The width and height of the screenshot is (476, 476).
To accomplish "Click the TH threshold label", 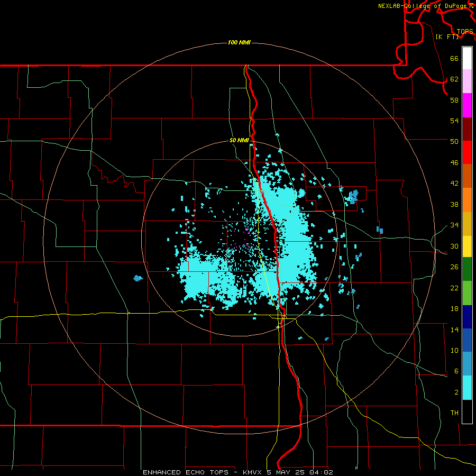I will 454,413.
